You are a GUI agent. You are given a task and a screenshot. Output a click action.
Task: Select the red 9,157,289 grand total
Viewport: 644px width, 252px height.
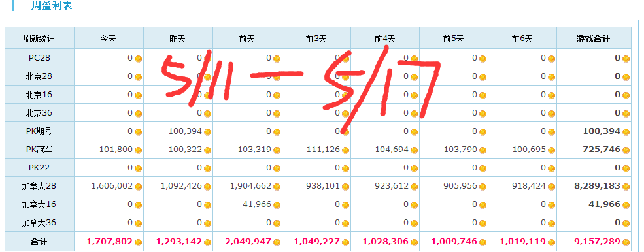click(597, 242)
